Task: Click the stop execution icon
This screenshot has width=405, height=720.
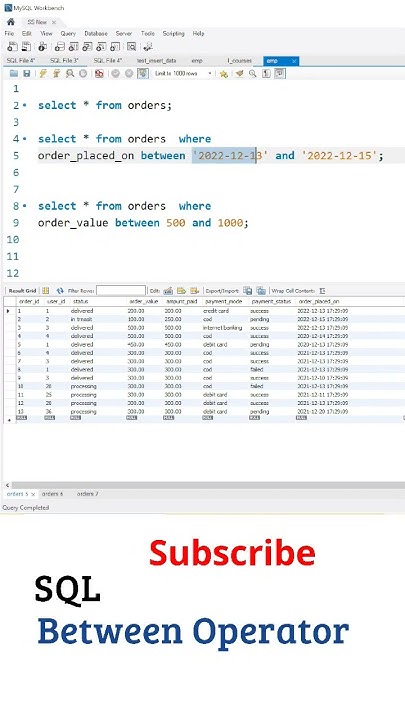Action: tap(83, 73)
